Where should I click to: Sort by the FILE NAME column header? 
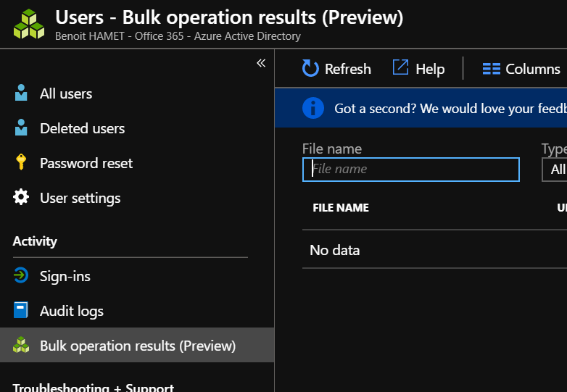tap(341, 208)
